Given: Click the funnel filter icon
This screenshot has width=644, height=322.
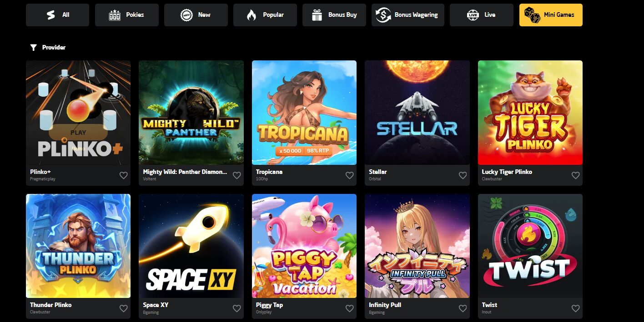Looking at the screenshot, I should 33,47.
